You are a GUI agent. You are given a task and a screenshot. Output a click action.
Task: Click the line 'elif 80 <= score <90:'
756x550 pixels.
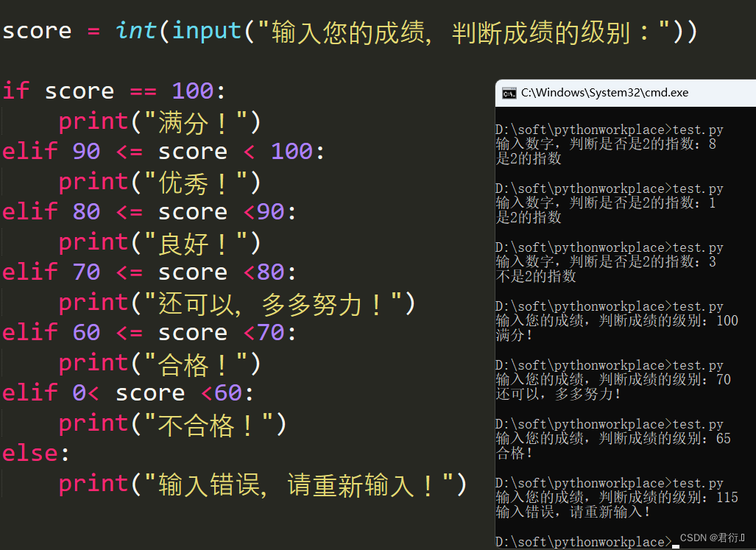click(149, 211)
